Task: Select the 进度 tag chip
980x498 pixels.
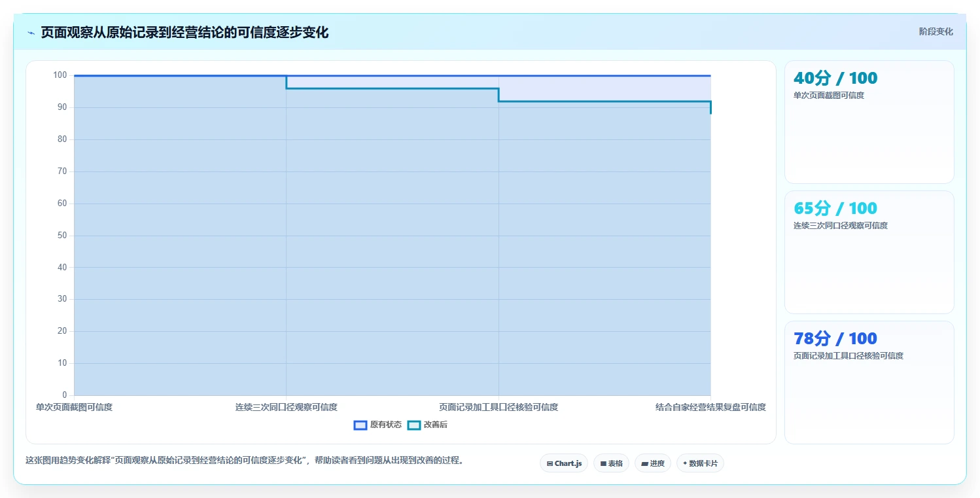Action: pos(653,463)
